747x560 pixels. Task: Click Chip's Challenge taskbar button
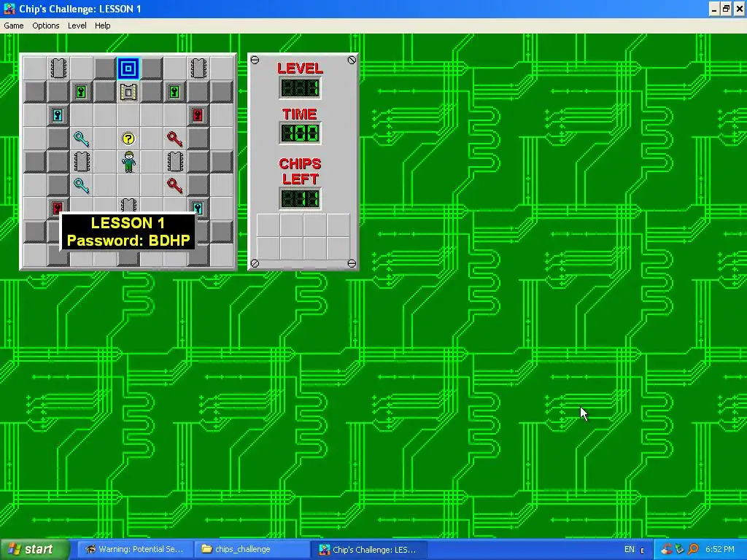click(368, 550)
